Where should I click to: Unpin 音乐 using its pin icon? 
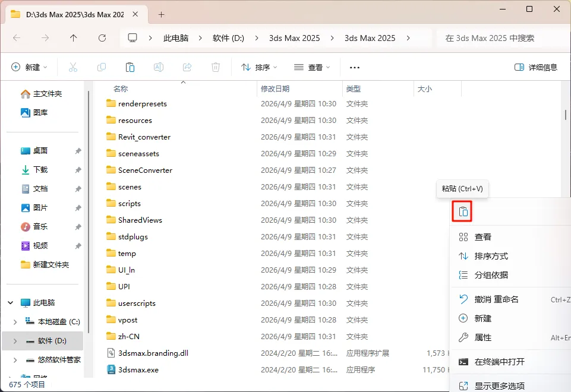pos(78,226)
